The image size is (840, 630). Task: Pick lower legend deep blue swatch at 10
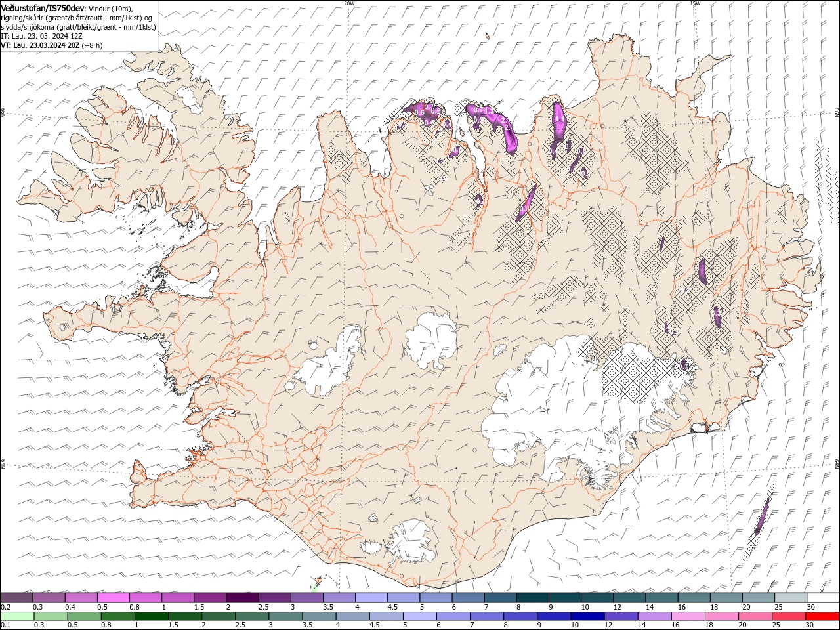tap(587, 616)
